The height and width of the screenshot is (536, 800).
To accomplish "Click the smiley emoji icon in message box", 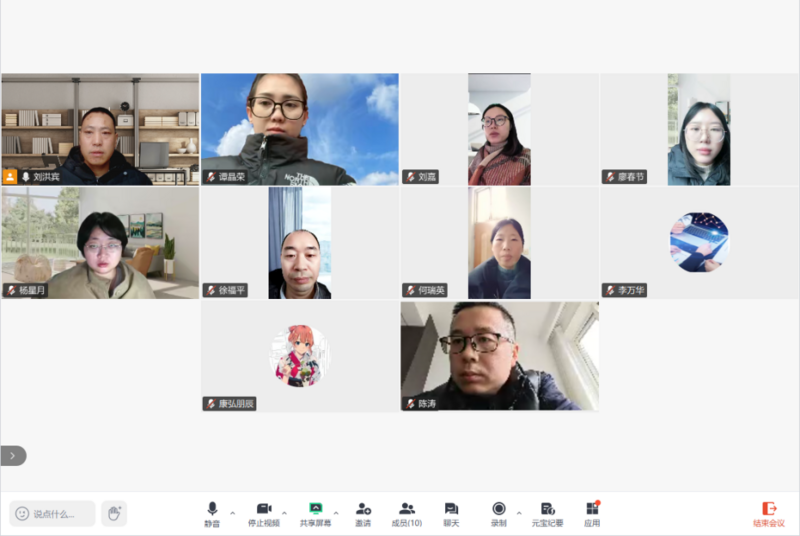I will (x=22, y=514).
